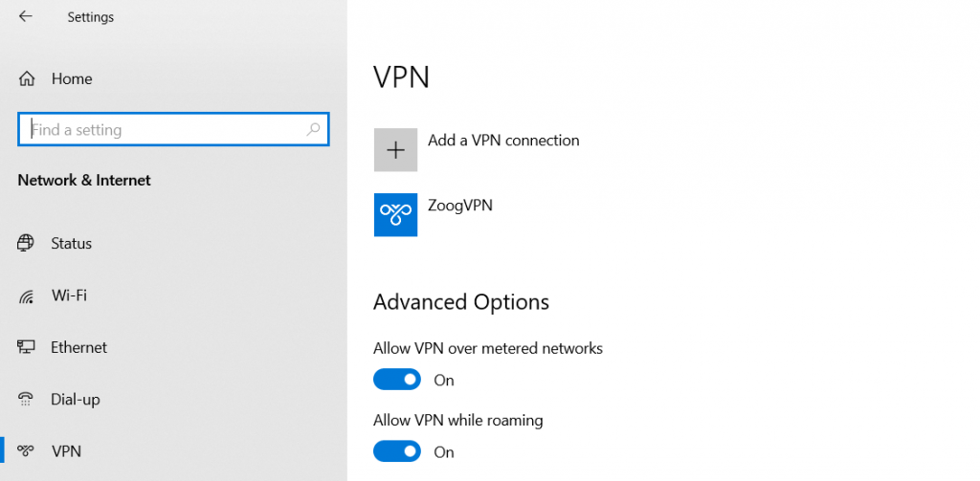This screenshot has height=481, width=980.
Task: Open the Status page label
Action: (72, 243)
